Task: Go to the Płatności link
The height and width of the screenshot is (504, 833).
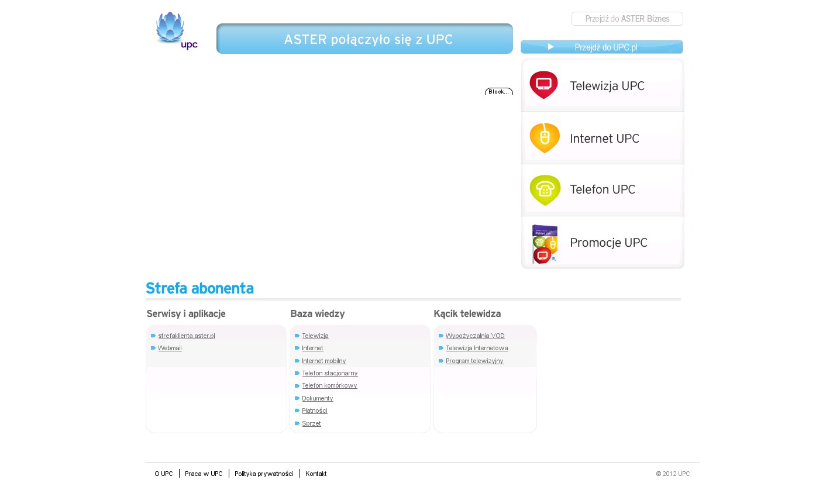Action: click(314, 410)
